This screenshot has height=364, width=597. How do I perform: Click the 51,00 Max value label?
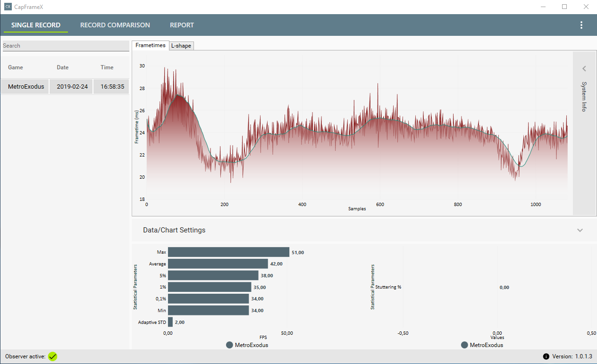(x=298, y=252)
